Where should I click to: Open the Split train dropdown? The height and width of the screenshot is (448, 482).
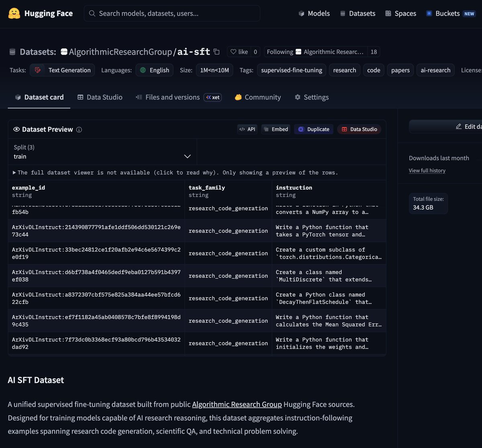click(x=102, y=152)
